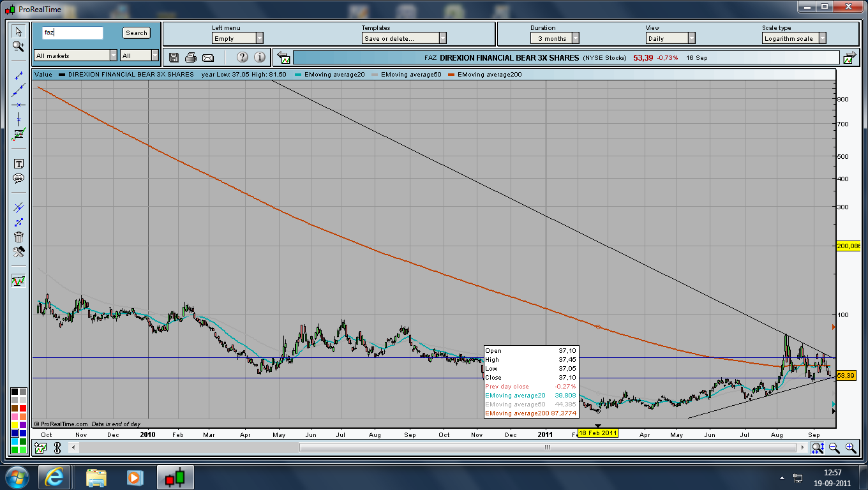Click the scrollbar left arrow

click(x=72, y=448)
